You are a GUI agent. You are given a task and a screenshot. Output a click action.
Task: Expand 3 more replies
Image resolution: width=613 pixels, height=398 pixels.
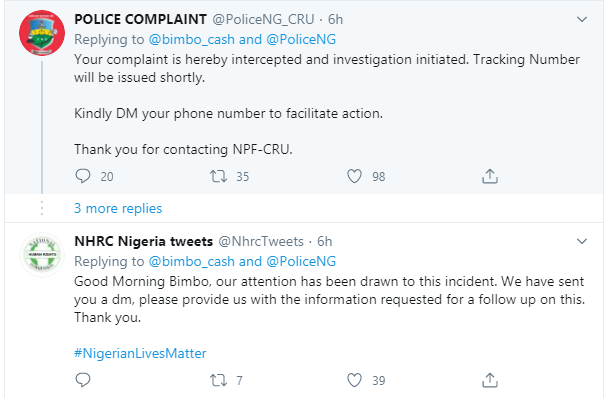118,208
